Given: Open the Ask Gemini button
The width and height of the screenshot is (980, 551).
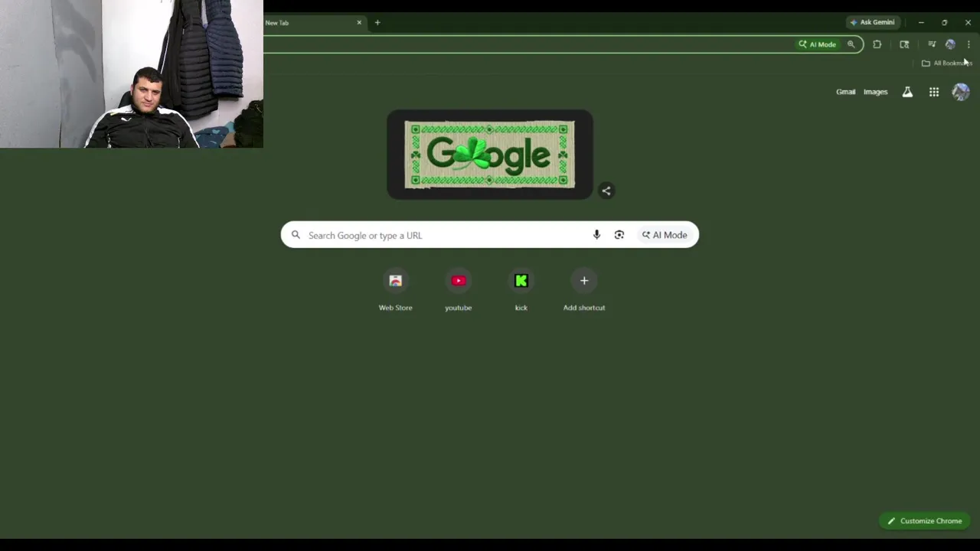Looking at the screenshot, I should pos(872,22).
